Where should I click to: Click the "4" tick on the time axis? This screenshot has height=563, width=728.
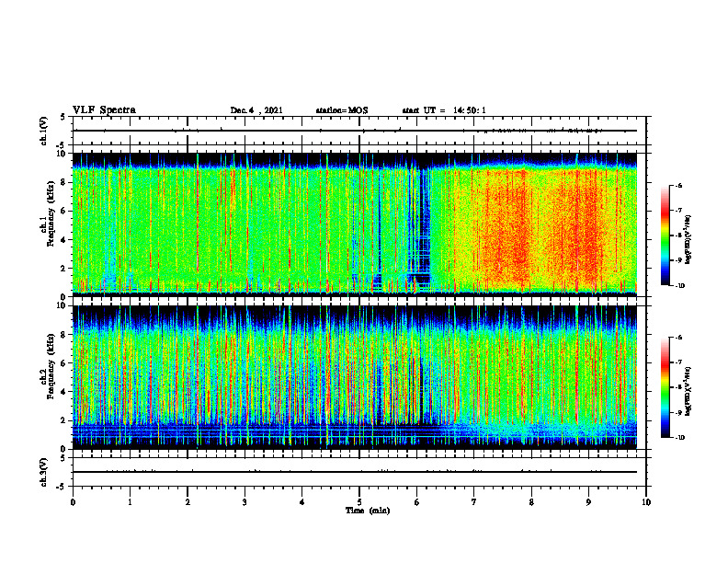[302, 502]
